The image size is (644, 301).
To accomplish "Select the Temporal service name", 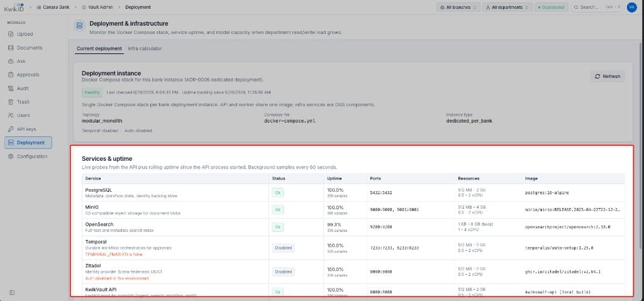I will click(96, 242).
